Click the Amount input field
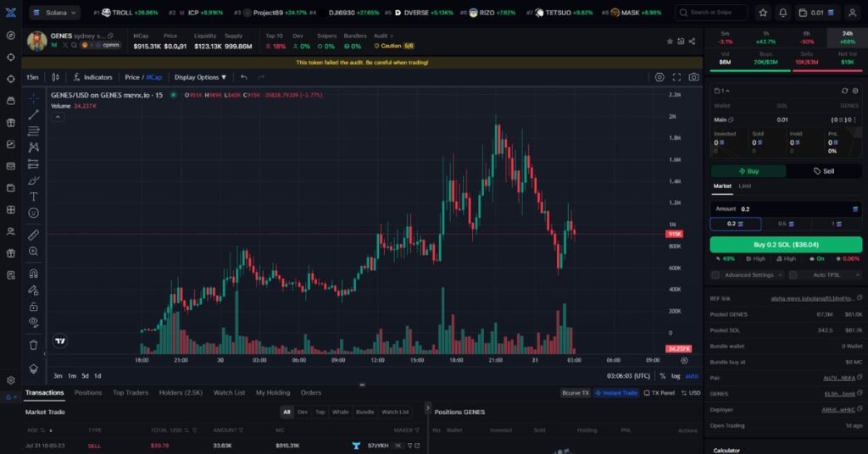868x454 pixels. click(786, 209)
